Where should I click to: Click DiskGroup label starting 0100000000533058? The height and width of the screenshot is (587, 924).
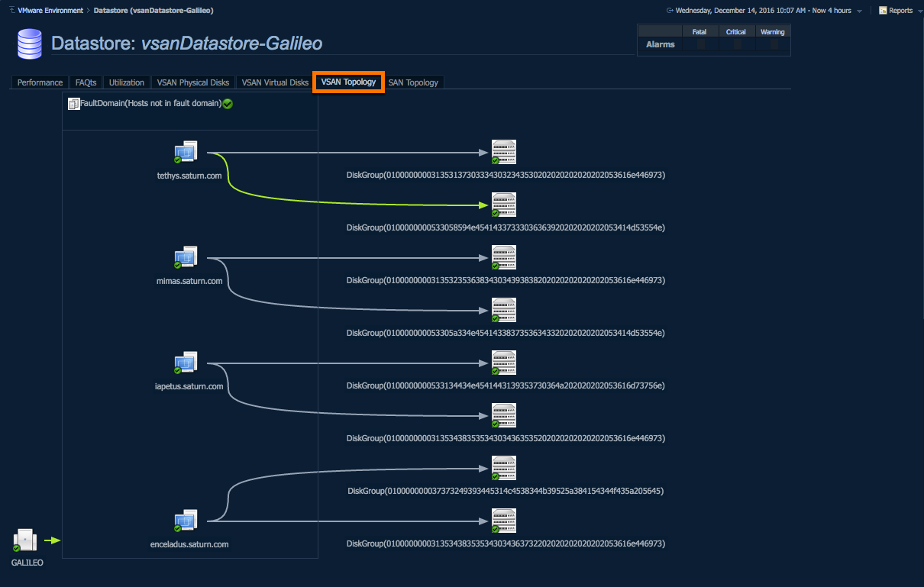tap(506, 227)
